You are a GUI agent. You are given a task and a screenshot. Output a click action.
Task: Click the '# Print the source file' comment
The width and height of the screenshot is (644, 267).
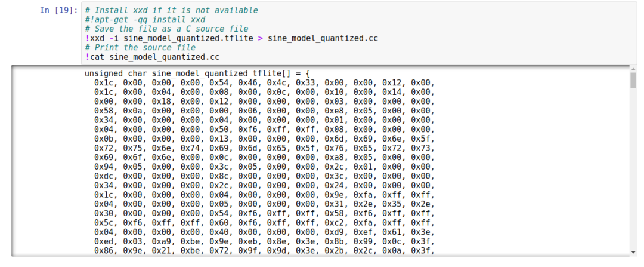140,48
